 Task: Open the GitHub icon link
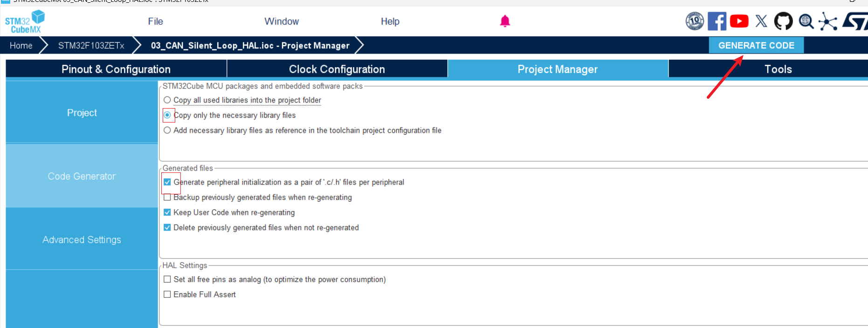783,21
